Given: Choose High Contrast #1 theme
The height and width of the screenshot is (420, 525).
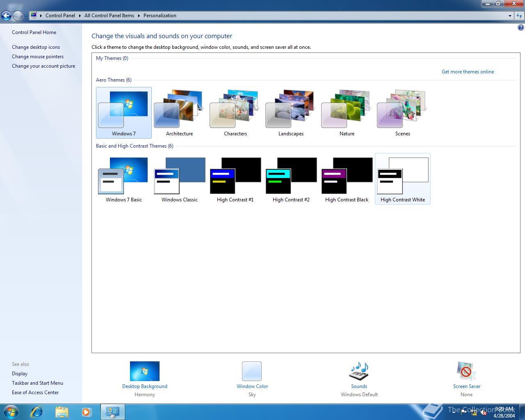Looking at the screenshot, I should click(235, 179).
